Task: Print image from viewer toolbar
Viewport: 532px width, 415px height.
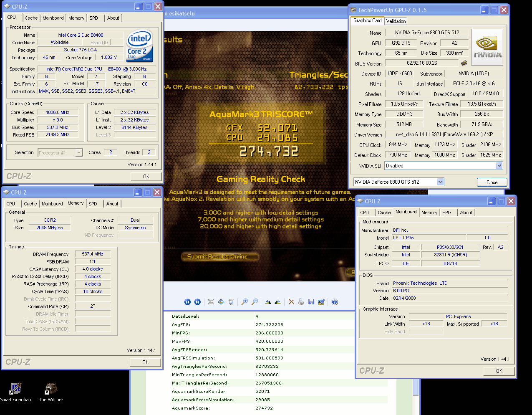Action: pos(301,302)
